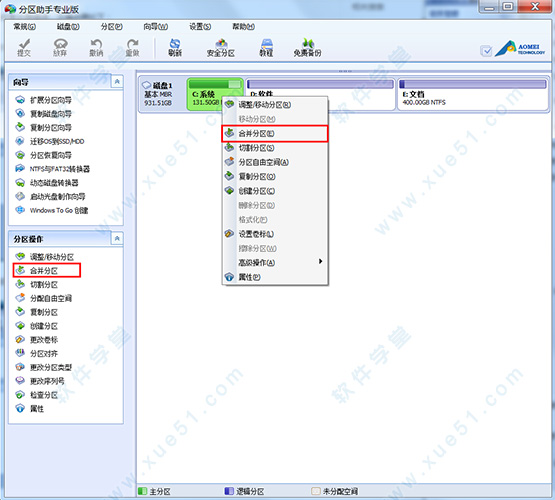The height and width of the screenshot is (500, 555).
Task: Launch the Copy Partition Wizard (复制分区向导) icon
Action: (x=20, y=127)
